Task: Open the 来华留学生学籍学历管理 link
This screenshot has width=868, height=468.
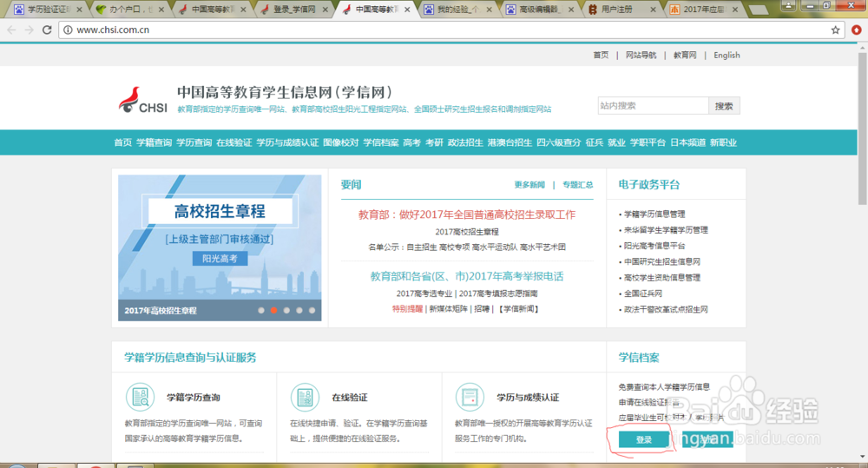Action: [x=666, y=230]
